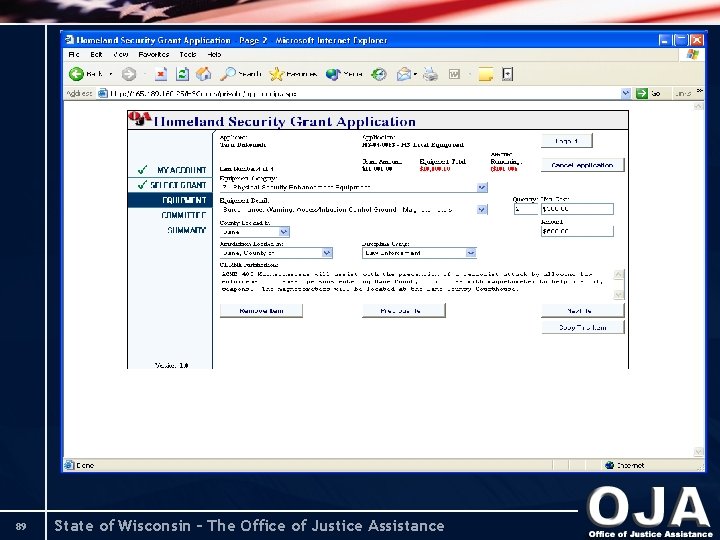Screen dimensions: 720x540
Task: Click the Print icon in toolbar
Action: coord(430,74)
